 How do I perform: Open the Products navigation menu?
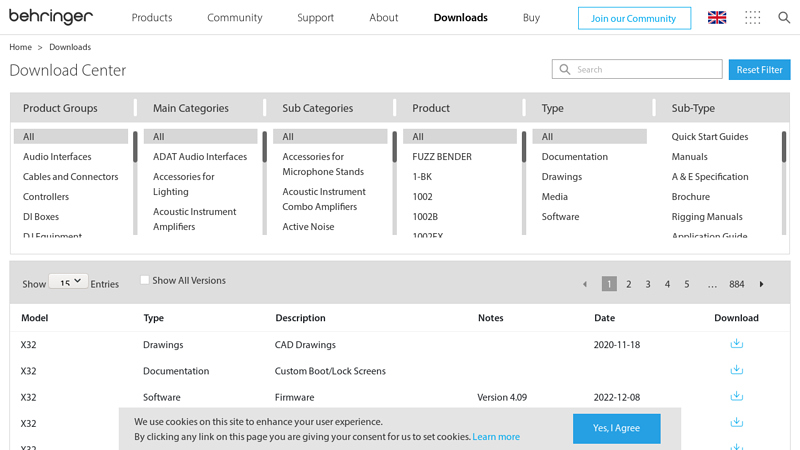tap(152, 18)
